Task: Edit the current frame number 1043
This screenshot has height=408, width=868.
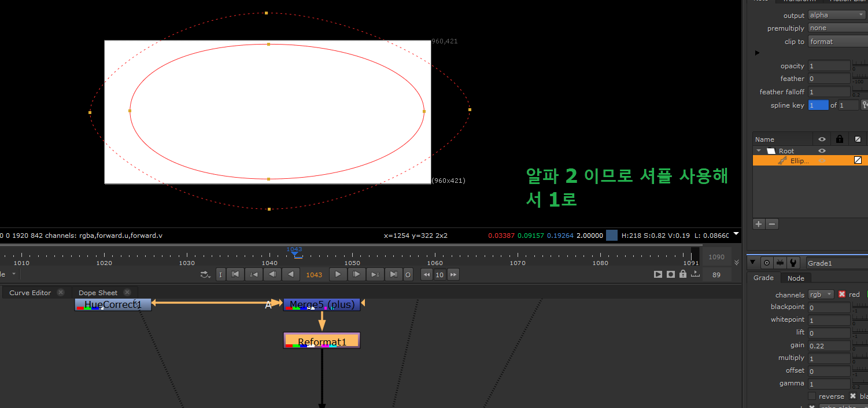Action: [314, 275]
